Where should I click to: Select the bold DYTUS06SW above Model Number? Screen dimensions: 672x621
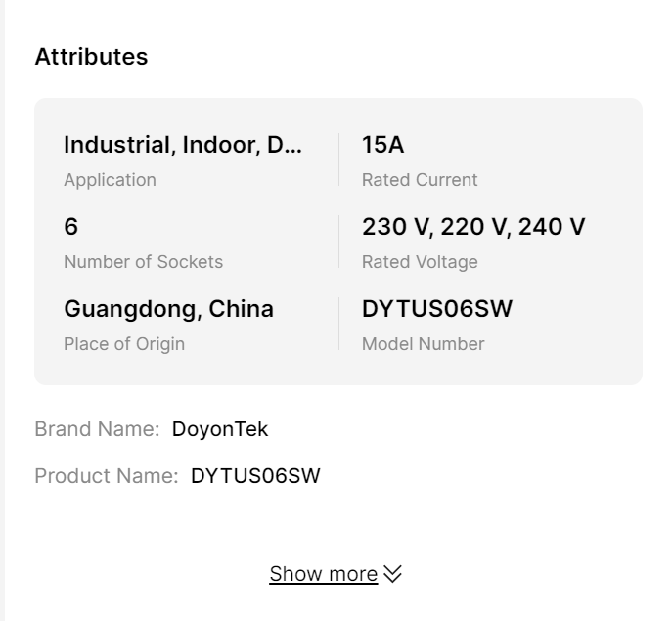437,309
